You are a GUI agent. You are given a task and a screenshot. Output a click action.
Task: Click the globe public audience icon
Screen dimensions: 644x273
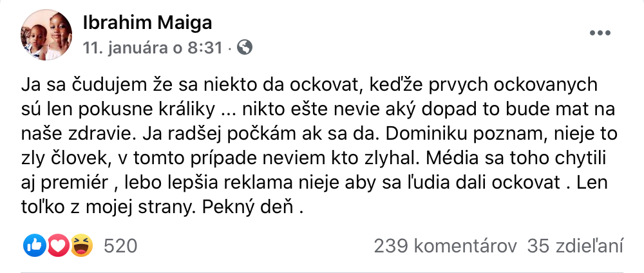click(x=244, y=47)
